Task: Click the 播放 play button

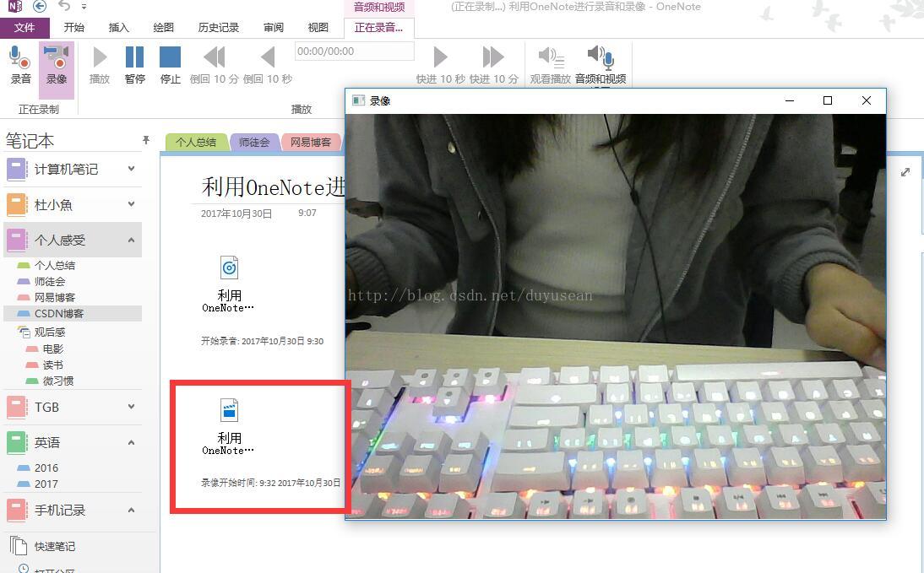Action: pyautogui.click(x=100, y=65)
